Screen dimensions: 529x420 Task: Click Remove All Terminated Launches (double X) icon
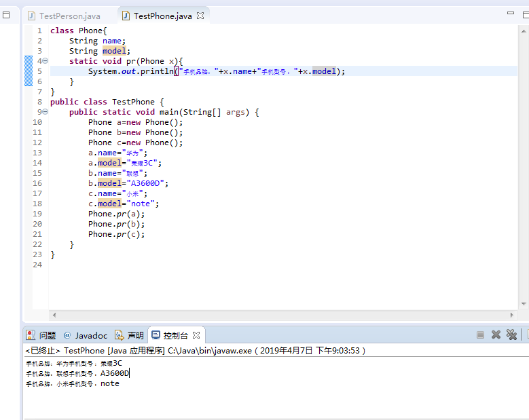[x=511, y=335]
